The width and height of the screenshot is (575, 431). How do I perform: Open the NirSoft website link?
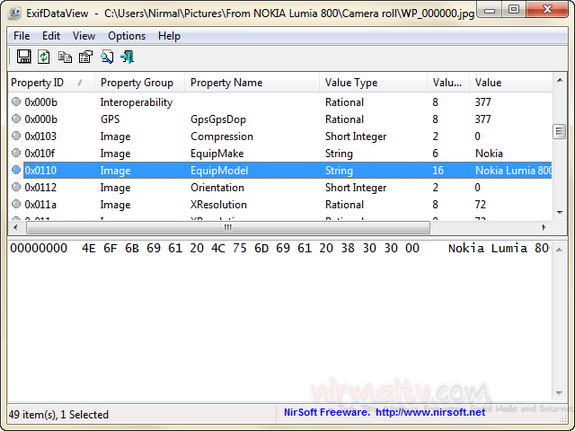[430, 412]
